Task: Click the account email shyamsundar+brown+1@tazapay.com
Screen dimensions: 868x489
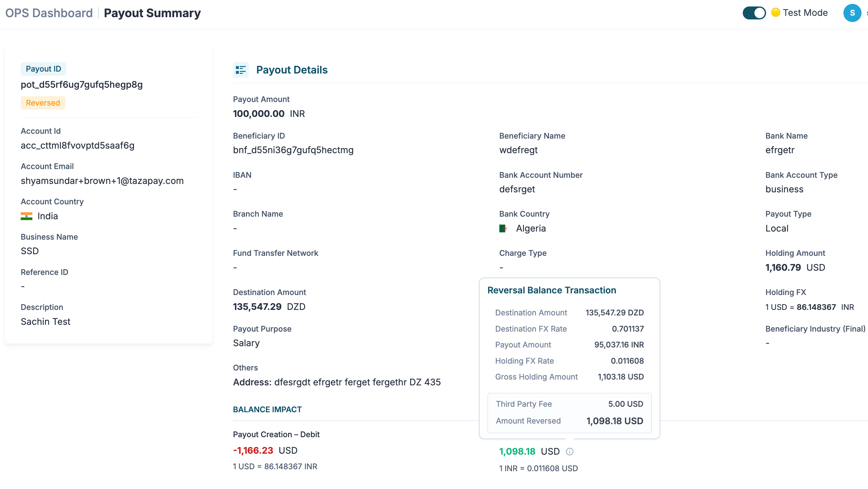Action: pos(102,181)
